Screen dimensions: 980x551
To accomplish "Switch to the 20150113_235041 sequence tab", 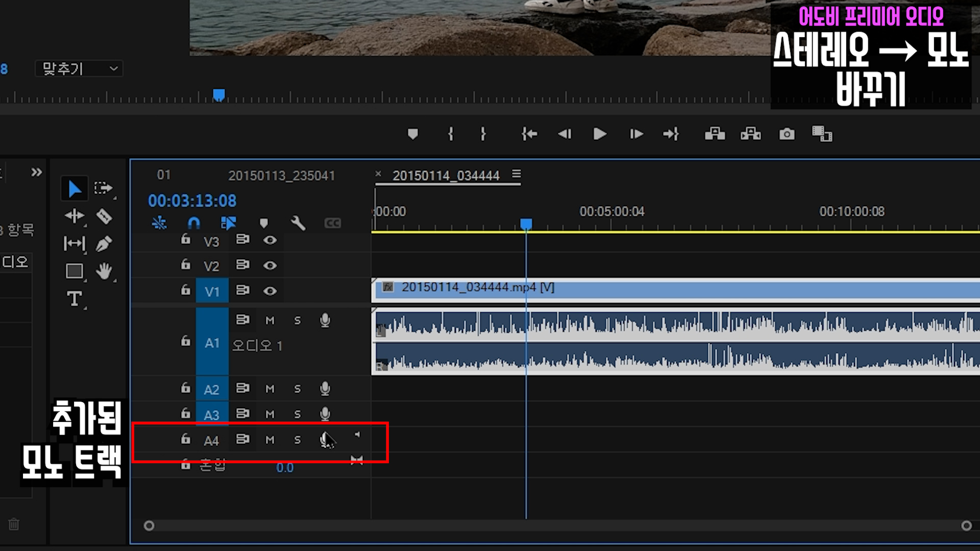I will (281, 176).
